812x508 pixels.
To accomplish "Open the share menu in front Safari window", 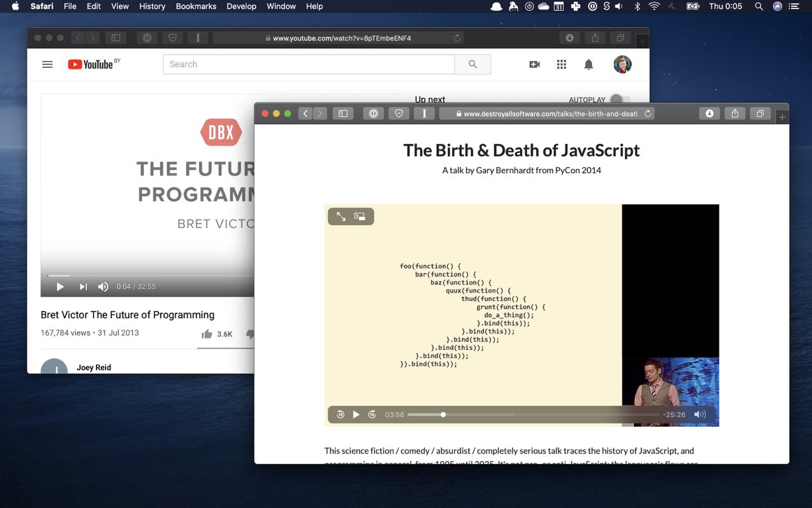I will pyautogui.click(x=735, y=114).
